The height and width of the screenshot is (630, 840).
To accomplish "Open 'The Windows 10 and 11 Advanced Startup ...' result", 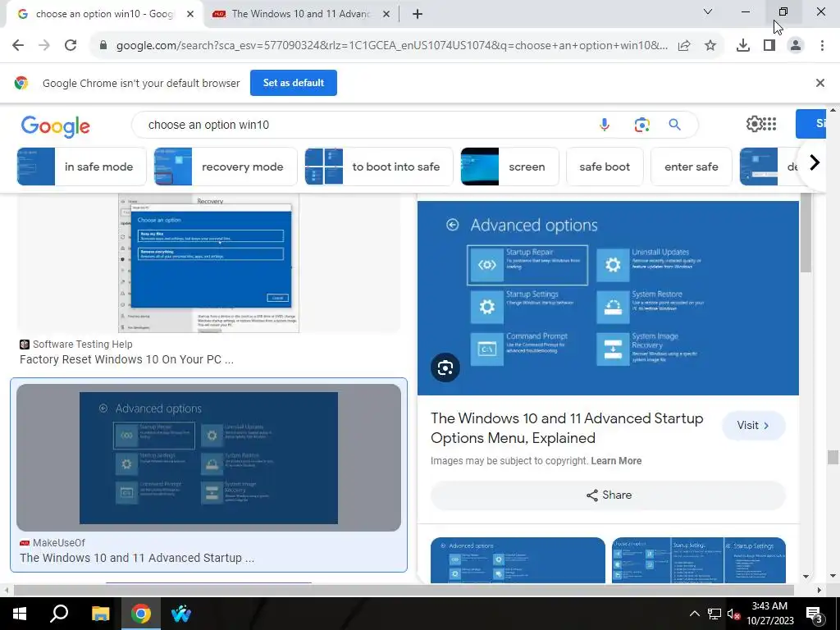I will tap(137, 558).
